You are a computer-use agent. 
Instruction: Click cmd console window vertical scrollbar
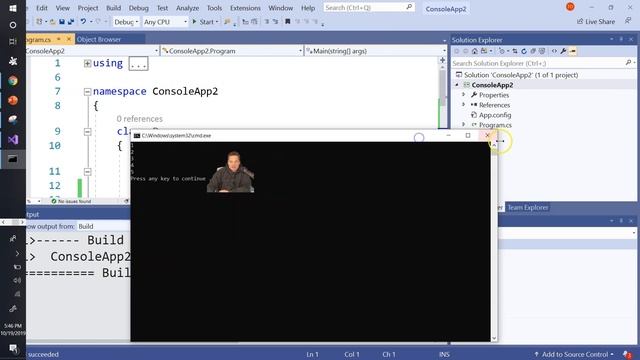pyautogui.click(x=494, y=242)
